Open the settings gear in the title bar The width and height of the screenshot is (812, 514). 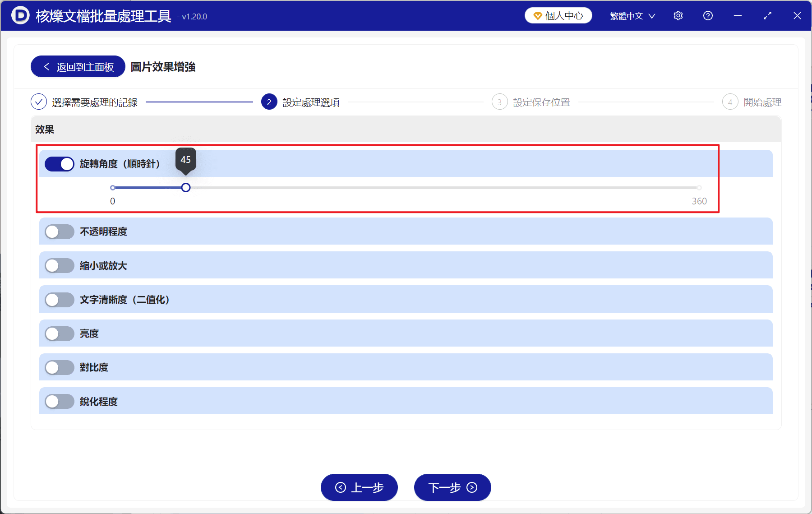pyautogui.click(x=678, y=15)
